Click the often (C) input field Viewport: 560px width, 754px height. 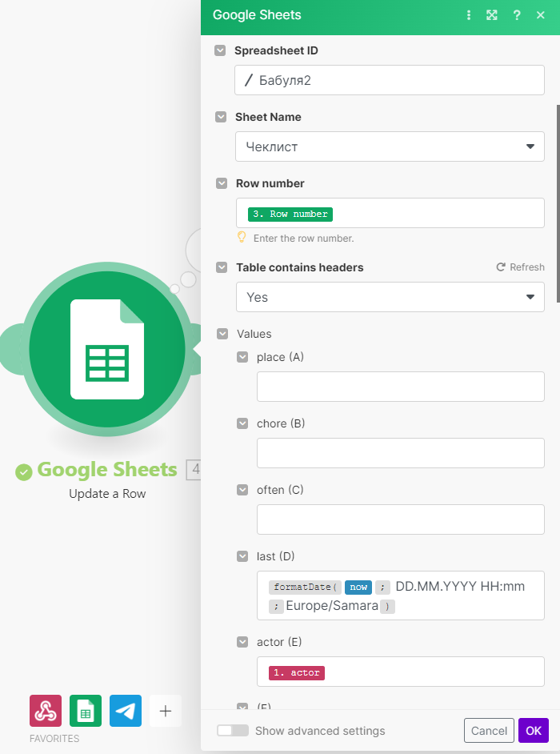pos(401,519)
